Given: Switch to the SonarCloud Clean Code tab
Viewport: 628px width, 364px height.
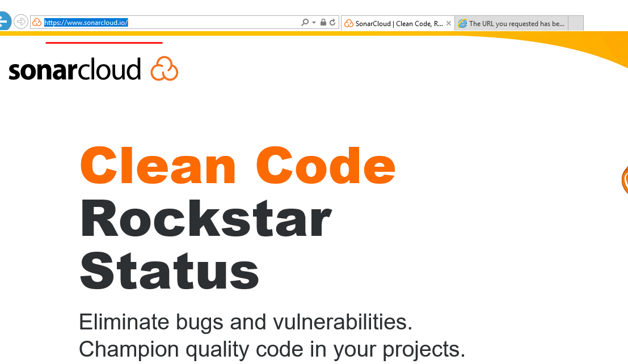Looking at the screenshot, I should click(x=398, y=23).
